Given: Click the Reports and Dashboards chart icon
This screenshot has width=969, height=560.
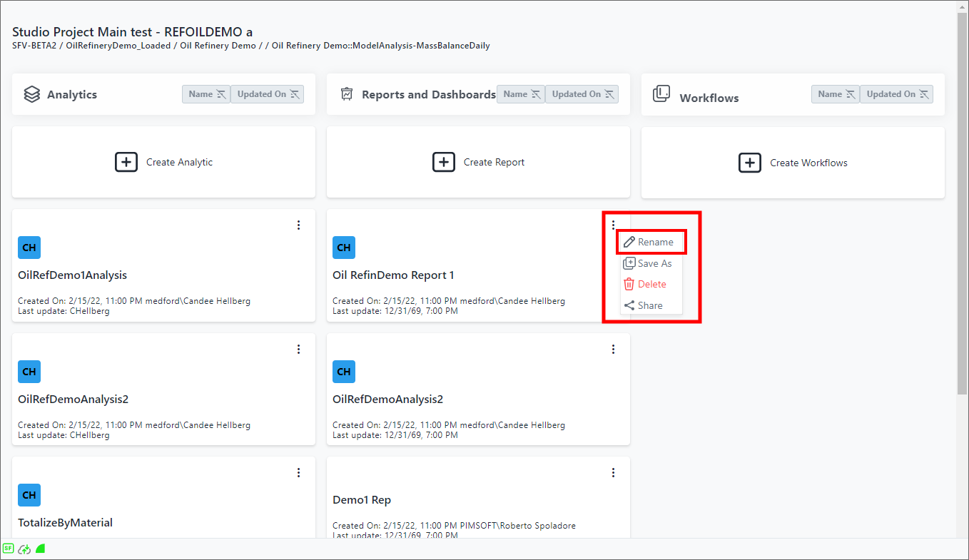Looking at the screenshot, I should [x=347, y=94].
